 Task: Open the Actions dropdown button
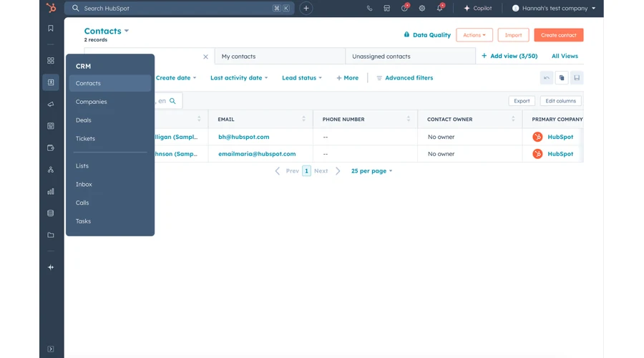click(x=474, y=35)
